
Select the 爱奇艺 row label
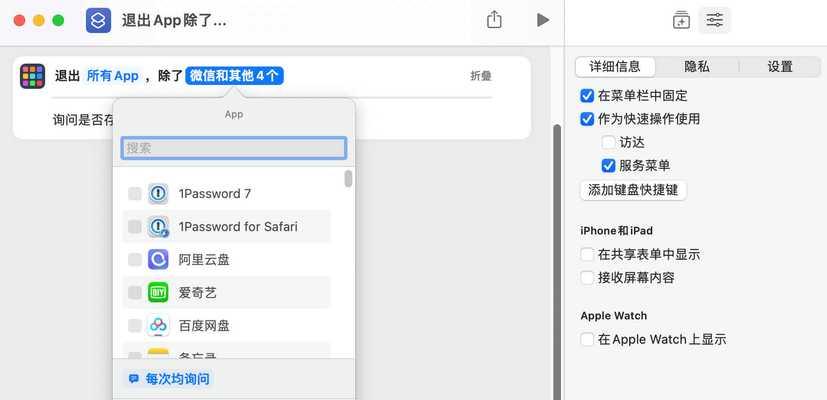tap(198, 292)
